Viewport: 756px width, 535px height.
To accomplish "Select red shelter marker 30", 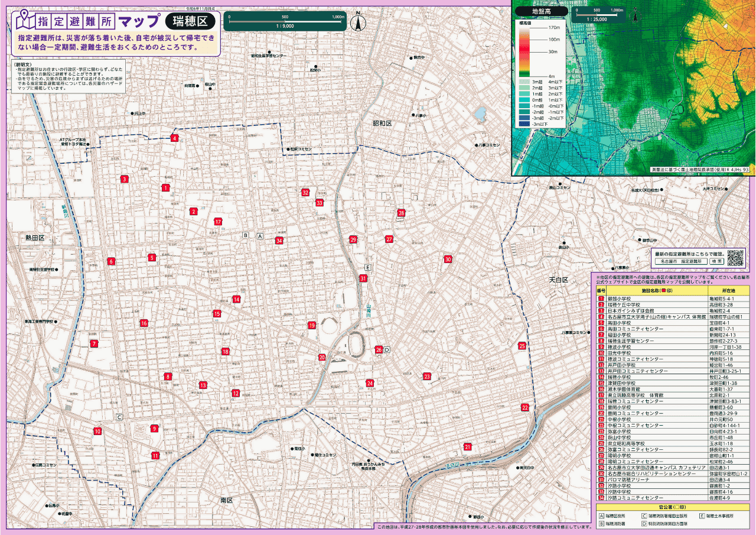I will pos(448,260).
